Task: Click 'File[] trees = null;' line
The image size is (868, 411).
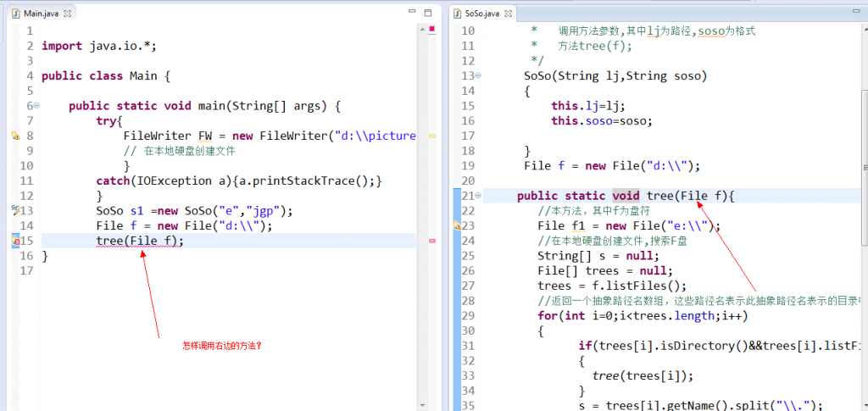Action: pyautogui.click(x=605, y=270)
